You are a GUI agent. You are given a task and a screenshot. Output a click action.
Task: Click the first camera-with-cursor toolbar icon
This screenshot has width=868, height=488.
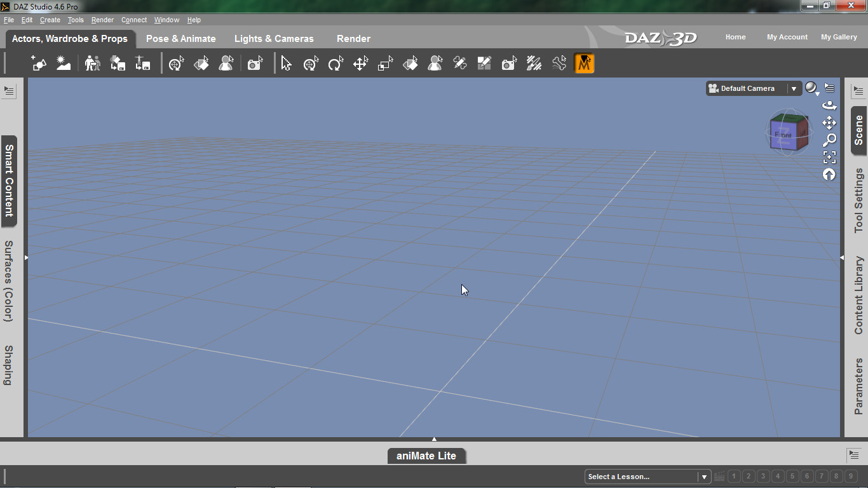tap(255, 64)
